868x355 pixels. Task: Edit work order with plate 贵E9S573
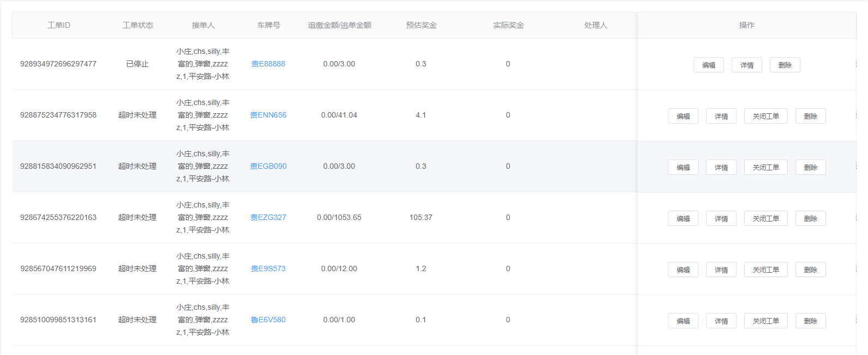(x=683, y=270)
